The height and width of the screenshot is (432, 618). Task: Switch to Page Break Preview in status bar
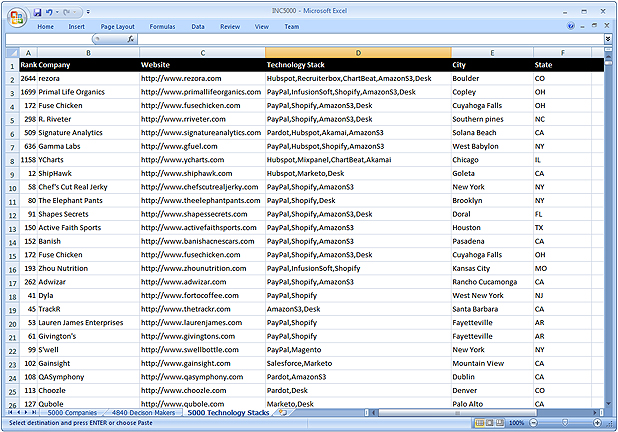[500, 423]
